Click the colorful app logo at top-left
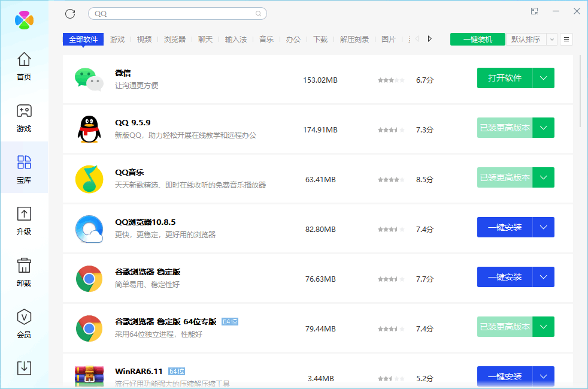Image resolution: width=588 pixels, height=389 pixels. (24, 20)
